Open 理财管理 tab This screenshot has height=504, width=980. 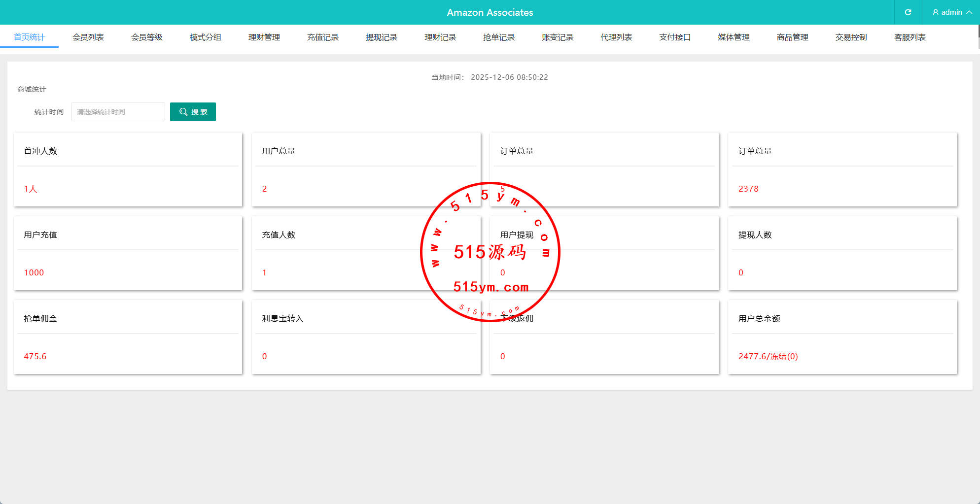click(264, 37)
